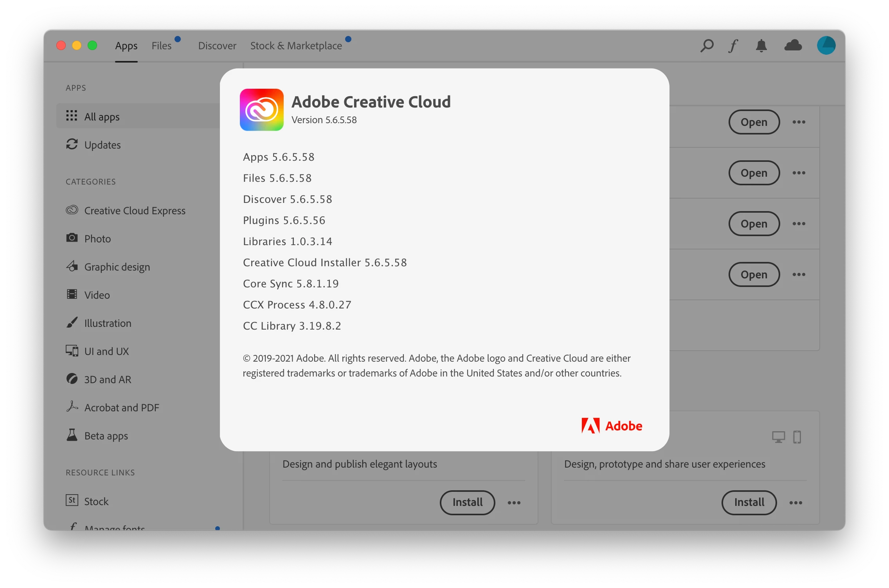Open the user profile avatar
889x588 pixels.
tap(826, 46)
